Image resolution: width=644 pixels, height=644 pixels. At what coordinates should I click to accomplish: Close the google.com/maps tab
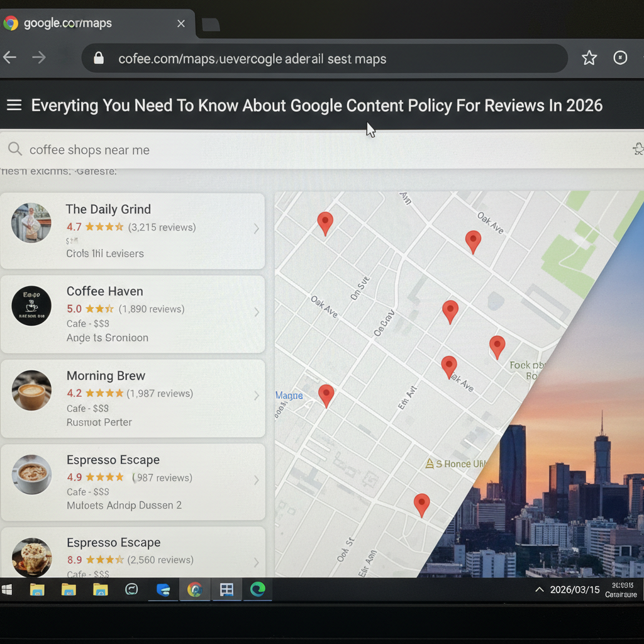180,23
